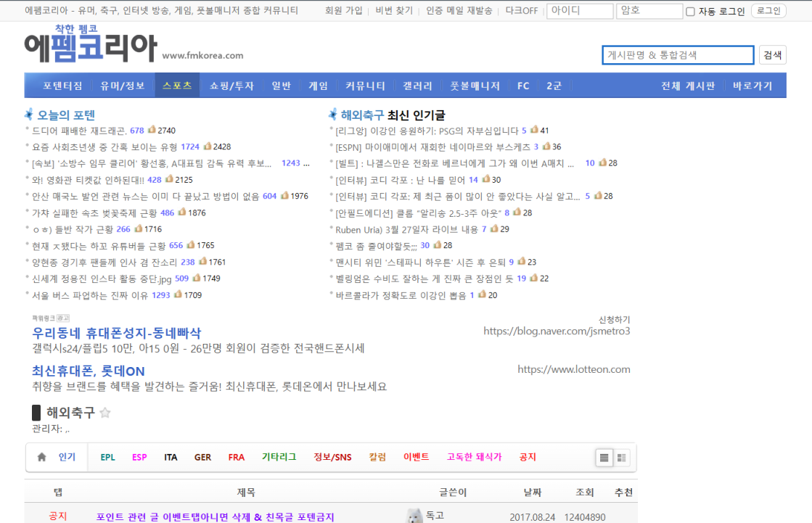Favorite the 해외축구 board with the star icon
Screen dimensions: 812x523
click(105, 413)
